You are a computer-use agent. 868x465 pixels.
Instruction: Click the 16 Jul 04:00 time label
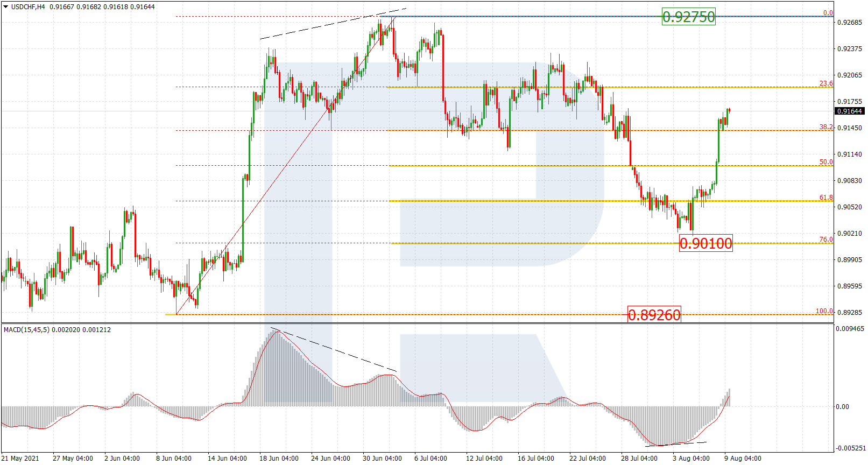coord(536,459)
